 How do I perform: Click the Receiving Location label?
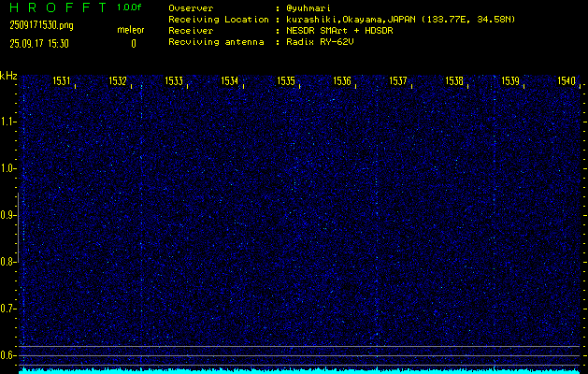[x=219, y=20]
